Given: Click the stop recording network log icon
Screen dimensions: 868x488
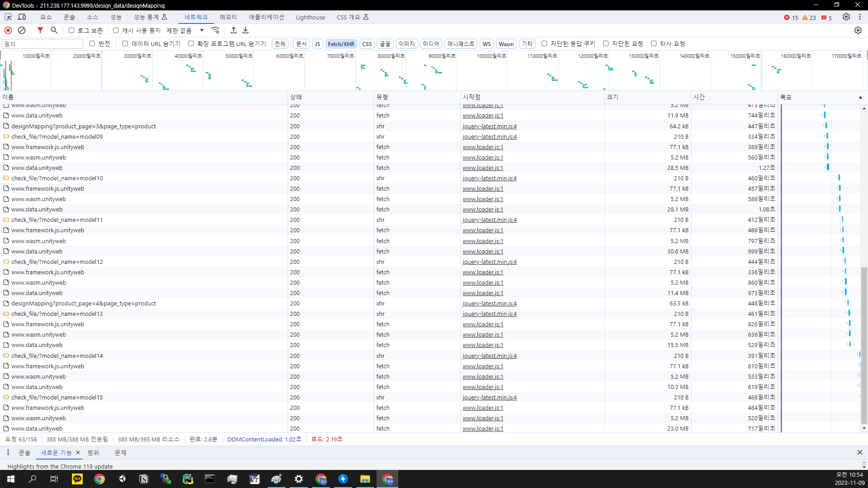Looking at the screenshot, I should 8,30.
